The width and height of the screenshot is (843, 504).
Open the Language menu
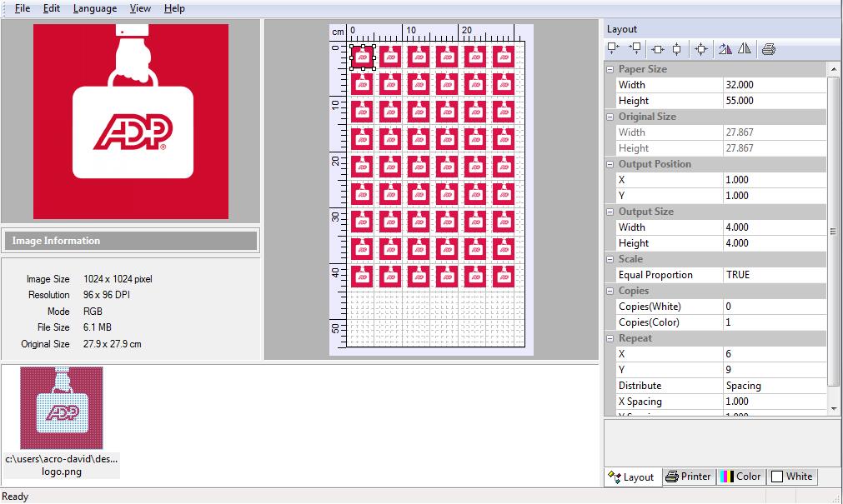[93, 8]
